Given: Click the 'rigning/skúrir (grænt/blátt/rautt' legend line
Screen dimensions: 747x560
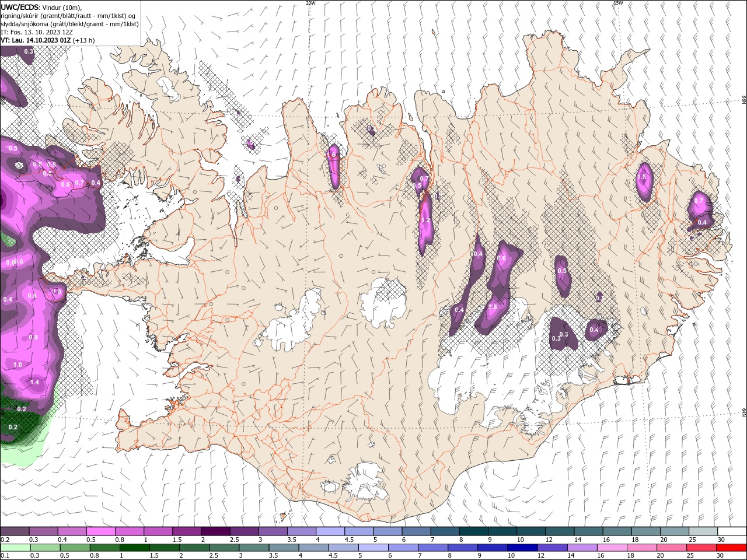Looking at the screenshot, I should (68, 16).
